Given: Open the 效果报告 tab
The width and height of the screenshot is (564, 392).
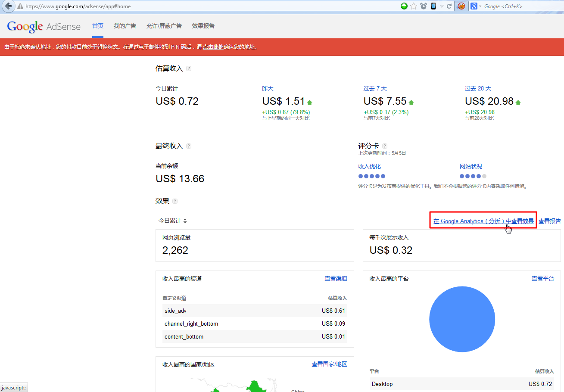Looking at the screenshot, I should (x=203, y=26).
